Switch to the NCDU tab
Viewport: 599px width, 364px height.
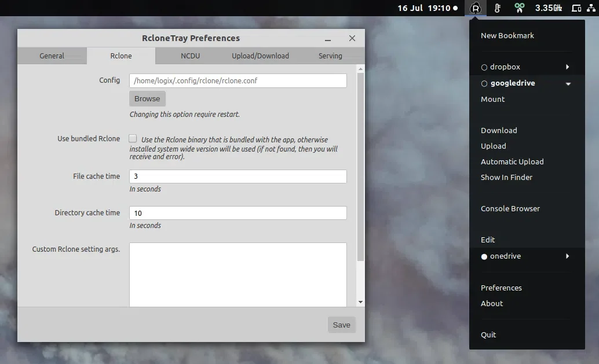coord(190,56)
